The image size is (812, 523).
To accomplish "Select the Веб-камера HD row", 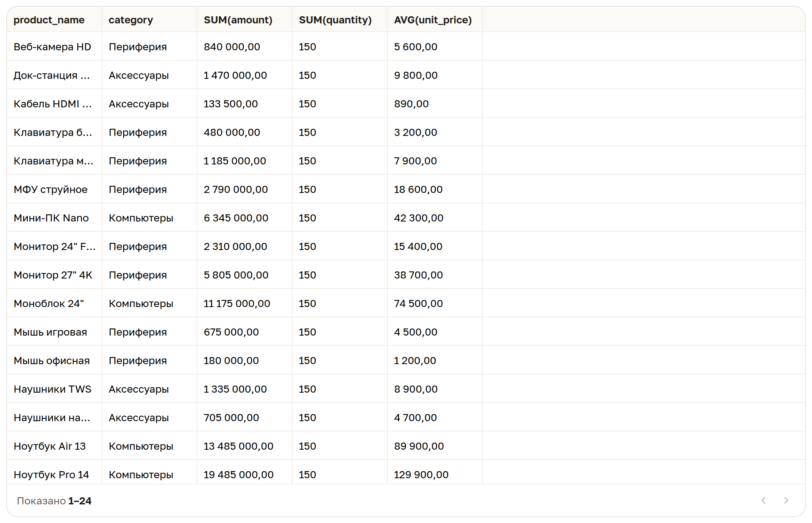I will [x=406, y=46].
